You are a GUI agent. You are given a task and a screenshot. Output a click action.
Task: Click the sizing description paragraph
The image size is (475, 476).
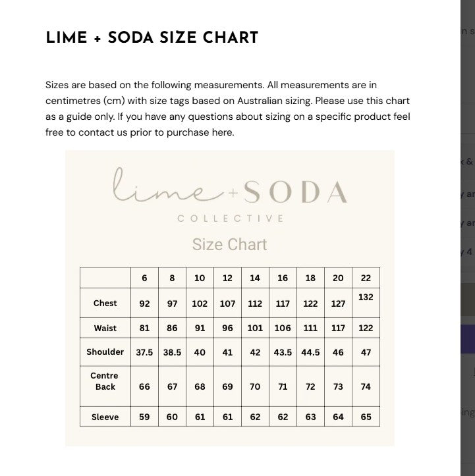point(228,109)
